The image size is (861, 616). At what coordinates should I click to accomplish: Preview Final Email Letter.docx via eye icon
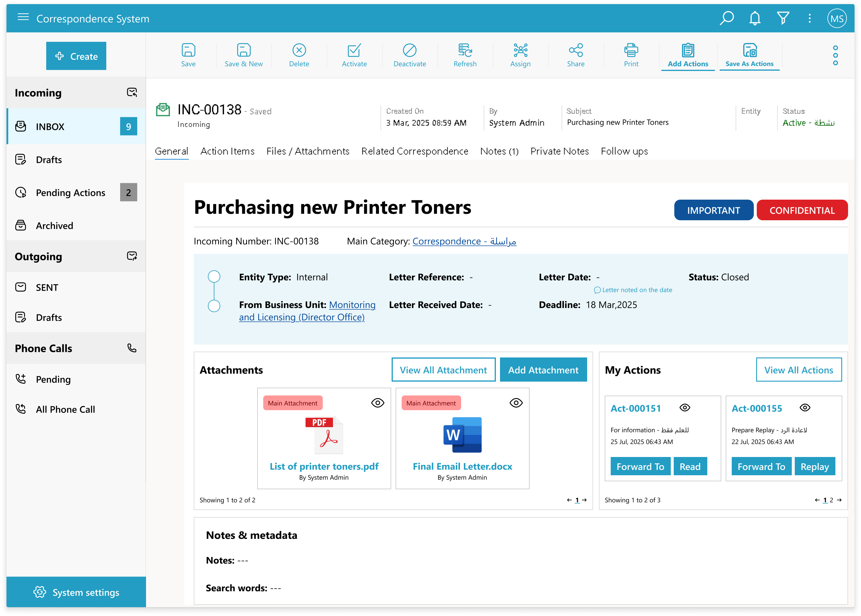pos(516,403)
